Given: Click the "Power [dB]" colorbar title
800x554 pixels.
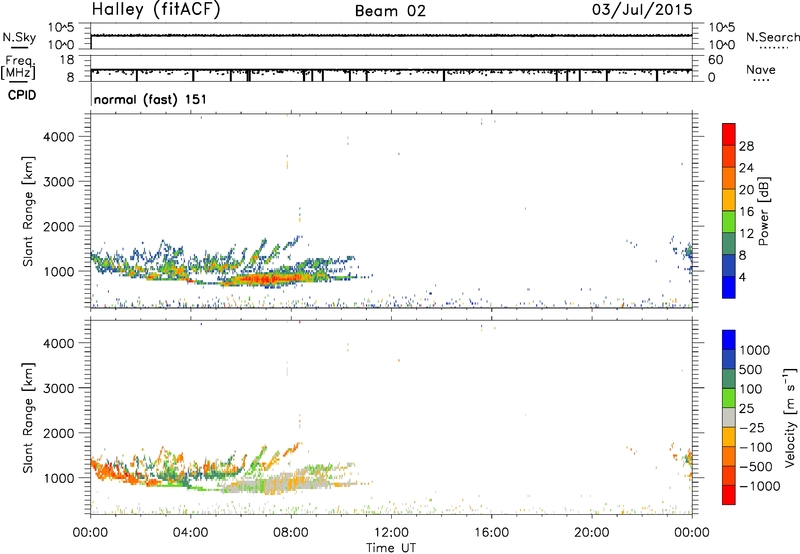Looking at the screenshot, I should pyautogui.click(x=763, y=211).
